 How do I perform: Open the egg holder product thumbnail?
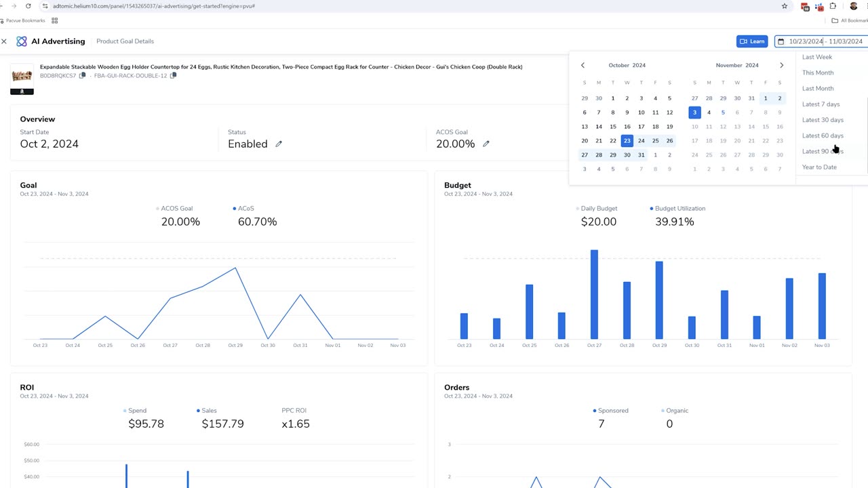(22, 75)
